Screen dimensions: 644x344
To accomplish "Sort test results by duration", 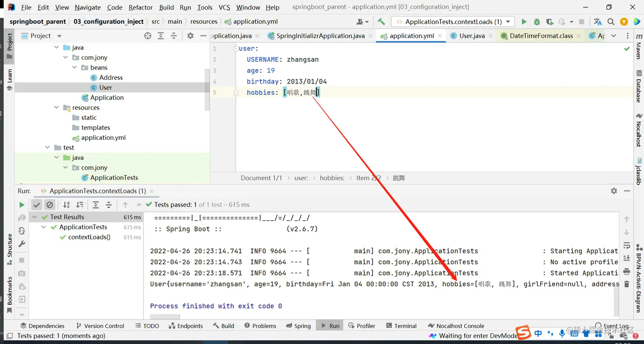I will pyautogui.click(x=80, y=205).
